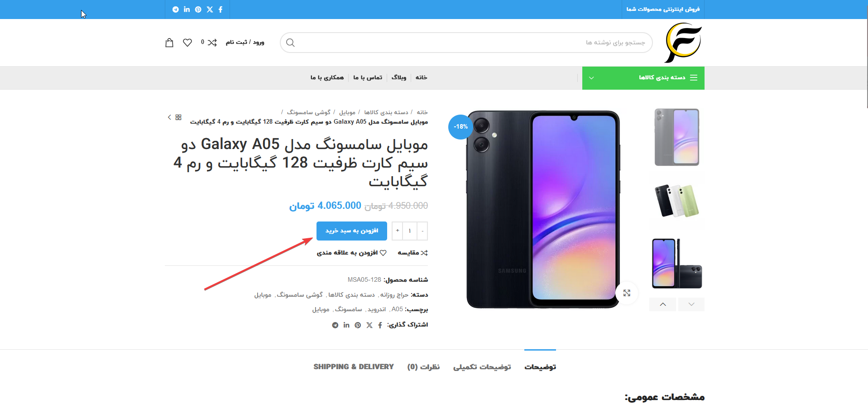868x414 pixels.
Task: Share product on Pinterest icon
Action: (358, 325)
